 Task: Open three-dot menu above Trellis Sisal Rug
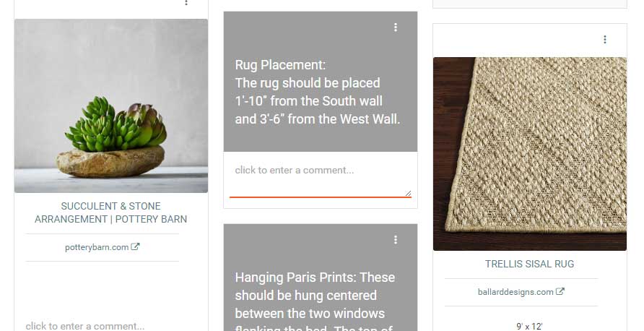pos(604,40)
